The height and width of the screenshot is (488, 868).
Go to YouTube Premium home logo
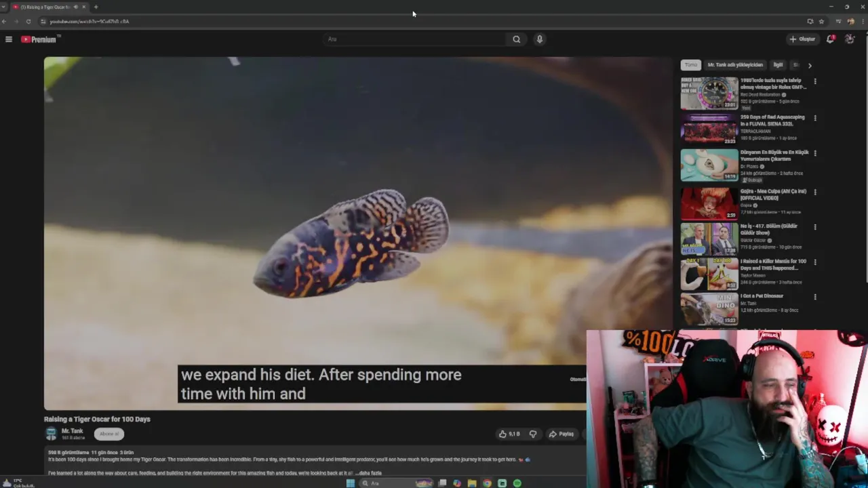point(39,39)
